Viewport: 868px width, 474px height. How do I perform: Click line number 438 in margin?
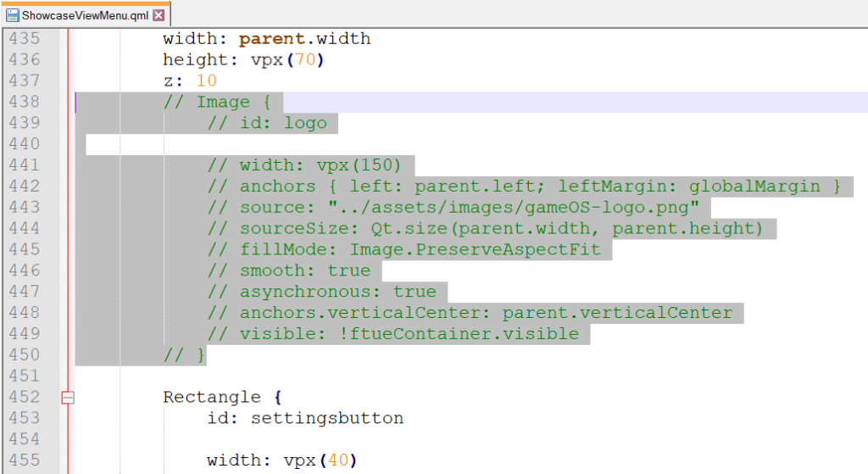[25, 102]
